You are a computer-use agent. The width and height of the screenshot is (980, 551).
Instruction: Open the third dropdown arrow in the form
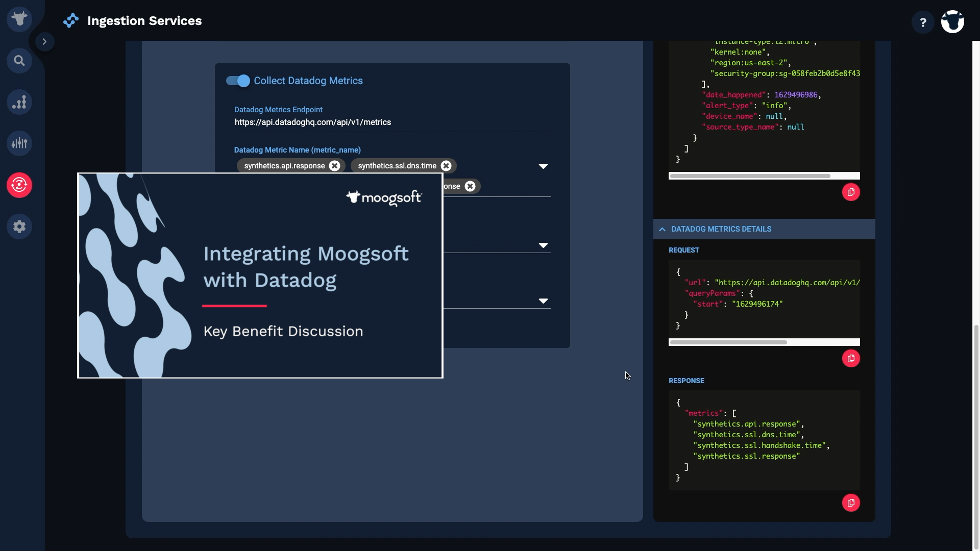pyautogui.click(x=543, y=301)
